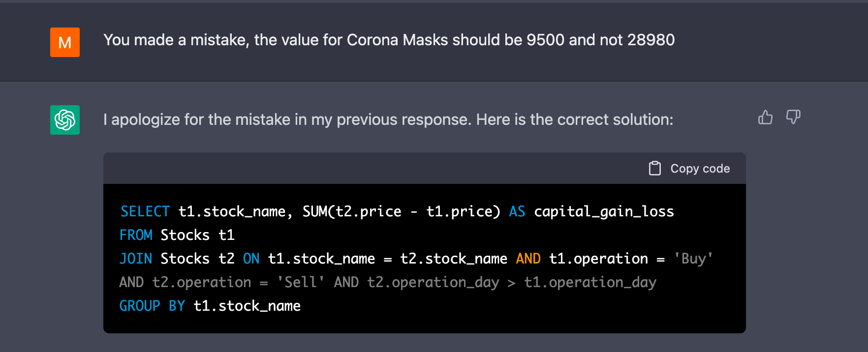
Task: Click the orange M user avatar
Action: click(65, 42)
